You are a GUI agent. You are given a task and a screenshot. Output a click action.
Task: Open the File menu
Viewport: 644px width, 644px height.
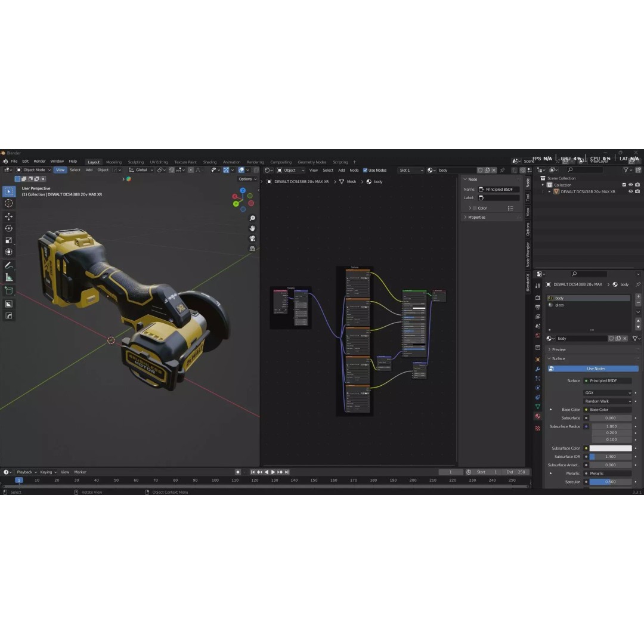(14, 162)
